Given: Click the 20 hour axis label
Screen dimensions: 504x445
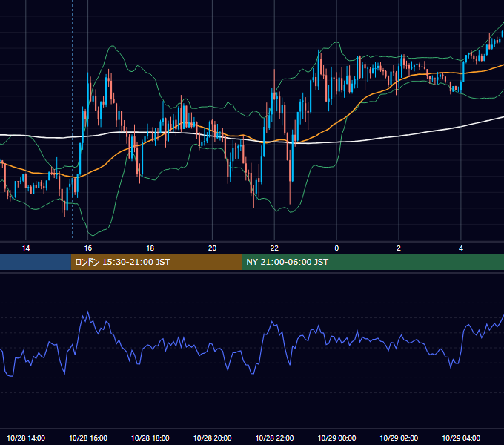Looking at the screenshot, I should point(212,248).
